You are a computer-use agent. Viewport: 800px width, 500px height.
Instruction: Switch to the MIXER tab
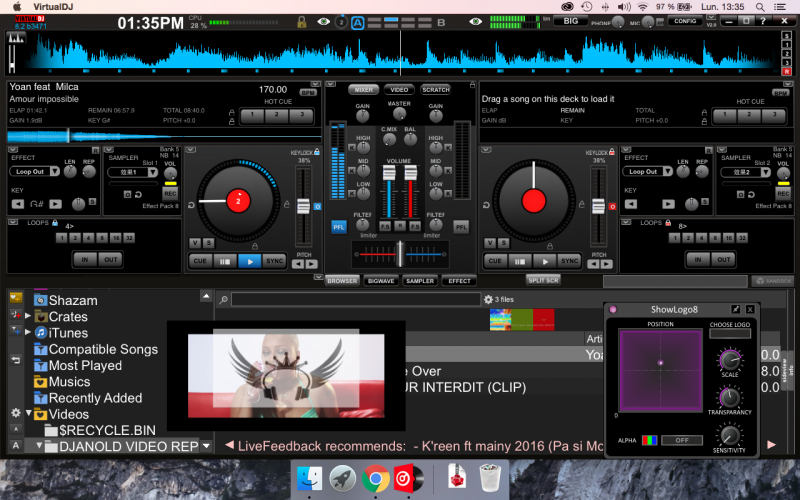tap(364, 90)
